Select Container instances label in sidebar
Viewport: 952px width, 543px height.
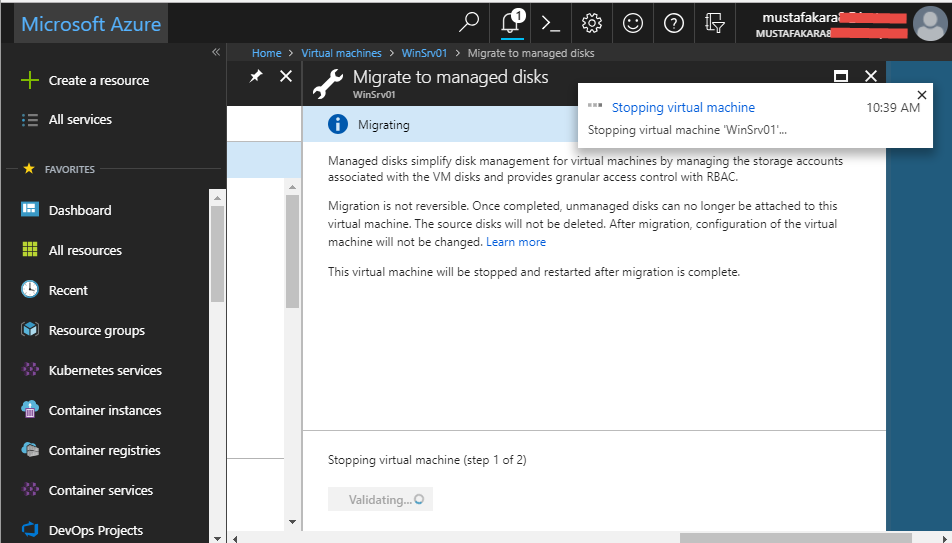pyautogui.click(x=104, y=411)
